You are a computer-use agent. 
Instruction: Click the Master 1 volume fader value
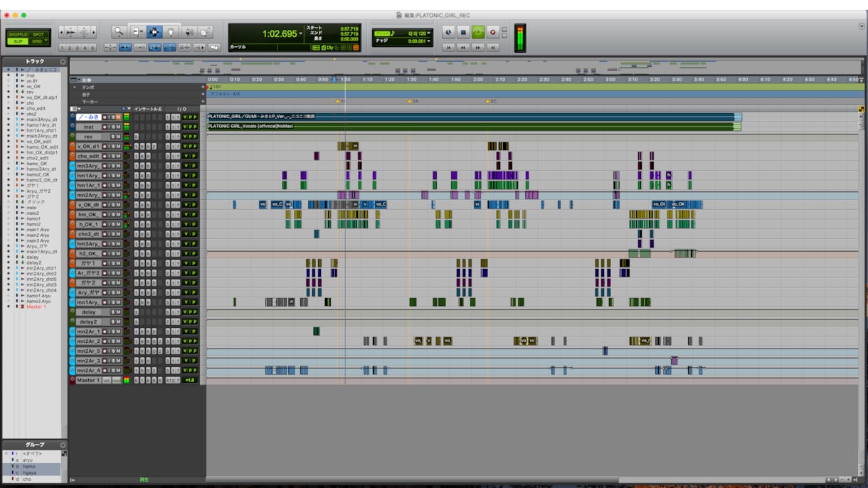tap(190, 380)
